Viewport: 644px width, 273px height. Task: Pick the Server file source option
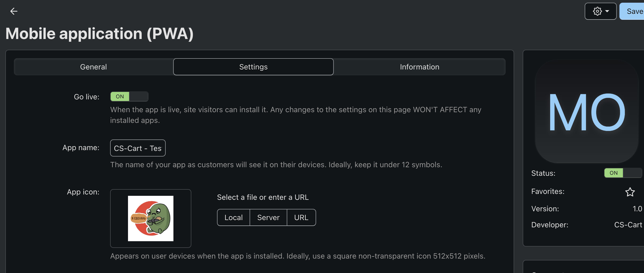tap(268, 217)
